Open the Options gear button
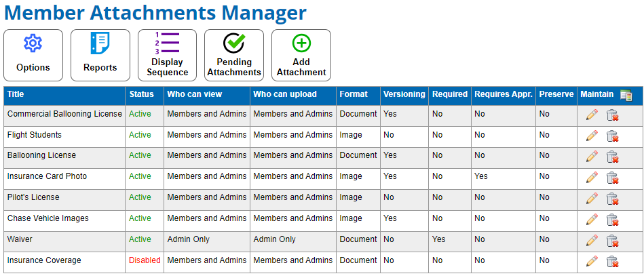Viewport: 644px width, 278px height. click(x=33, y=55)
